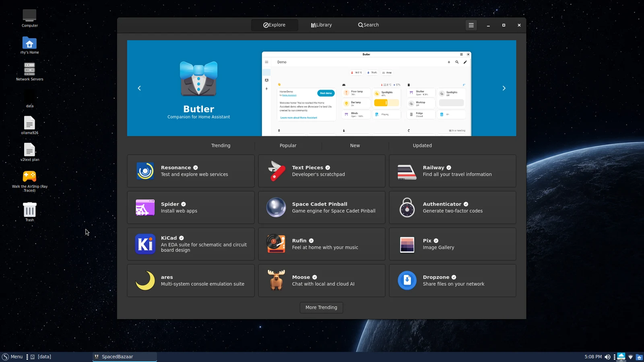Show previous featured app with left arrow
644x362 pixels.
[x=139, y=88]
